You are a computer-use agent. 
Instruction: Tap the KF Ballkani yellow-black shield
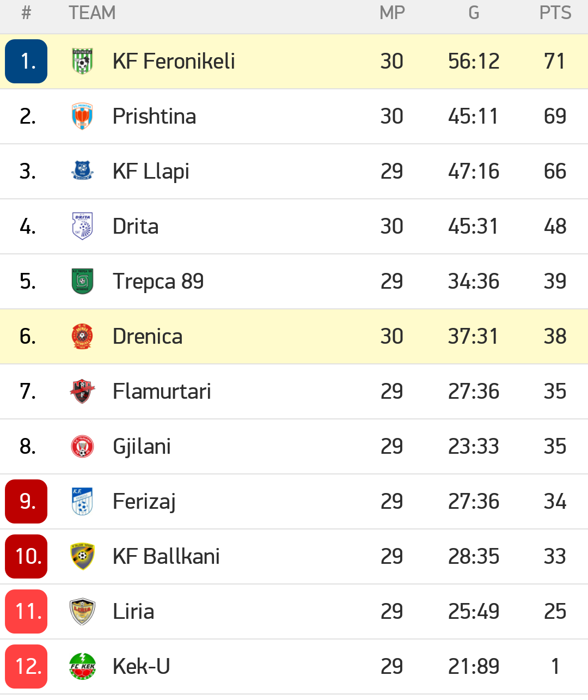(83, 556)
